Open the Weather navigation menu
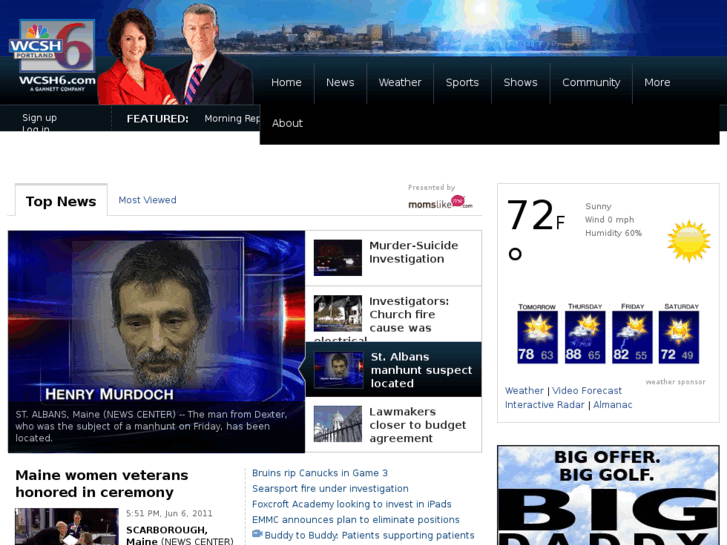 400,83
